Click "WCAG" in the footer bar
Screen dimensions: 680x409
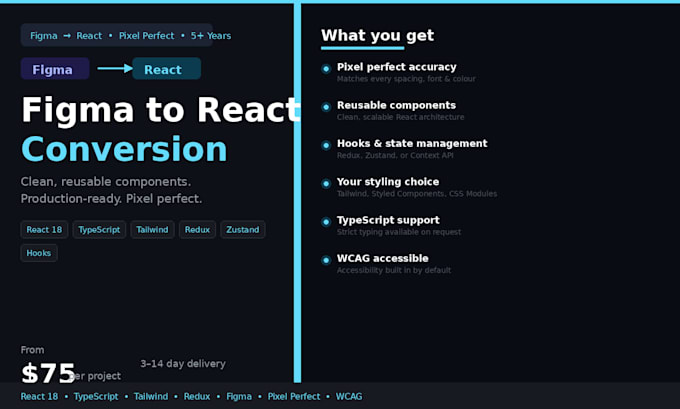(x=349, y=396)
